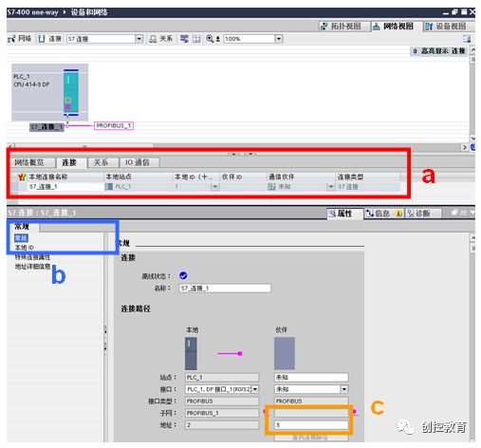
Task: Open the 连接 connections tab
Action: point(69,162)
